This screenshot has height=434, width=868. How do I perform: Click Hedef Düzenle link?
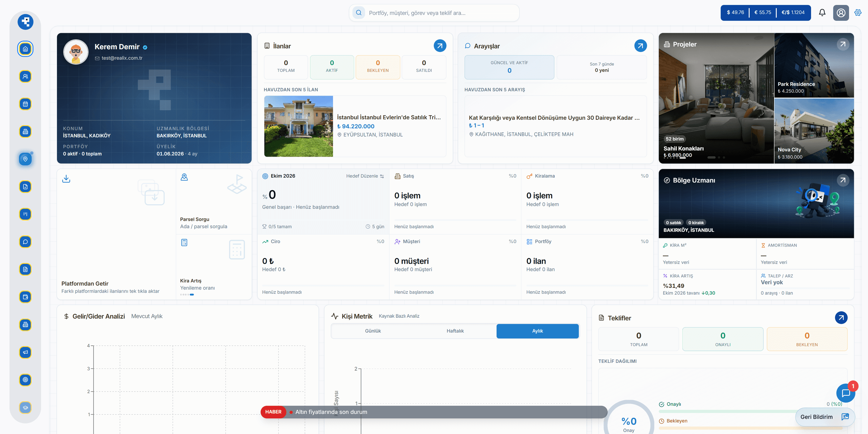point(365,176)
